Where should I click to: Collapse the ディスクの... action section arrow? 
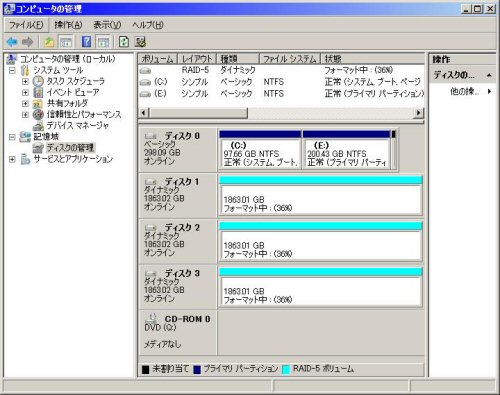(489, 75)
